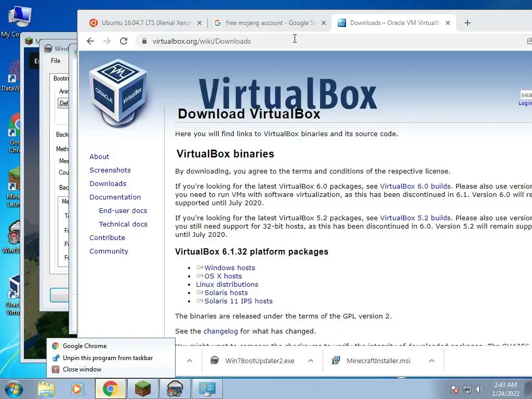Close the Ubuntu 16.04.7 LTS tab

click(x=199, y=23)
